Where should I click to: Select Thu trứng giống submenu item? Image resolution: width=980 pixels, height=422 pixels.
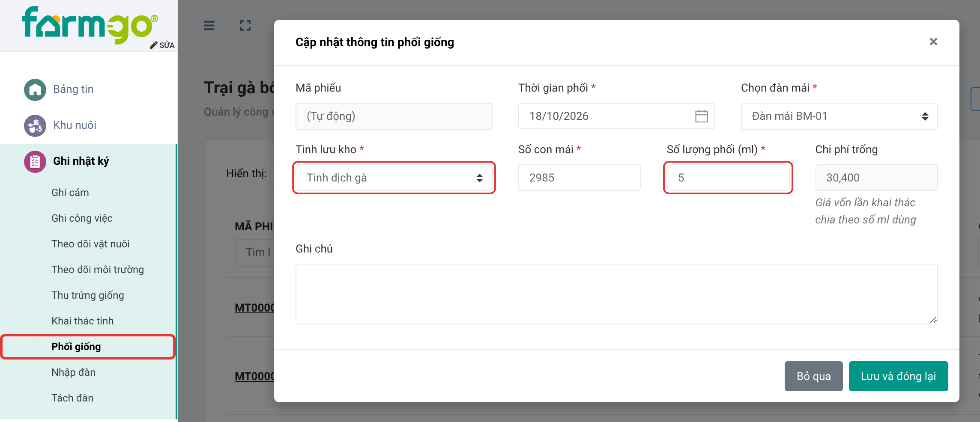click(88, 295)
